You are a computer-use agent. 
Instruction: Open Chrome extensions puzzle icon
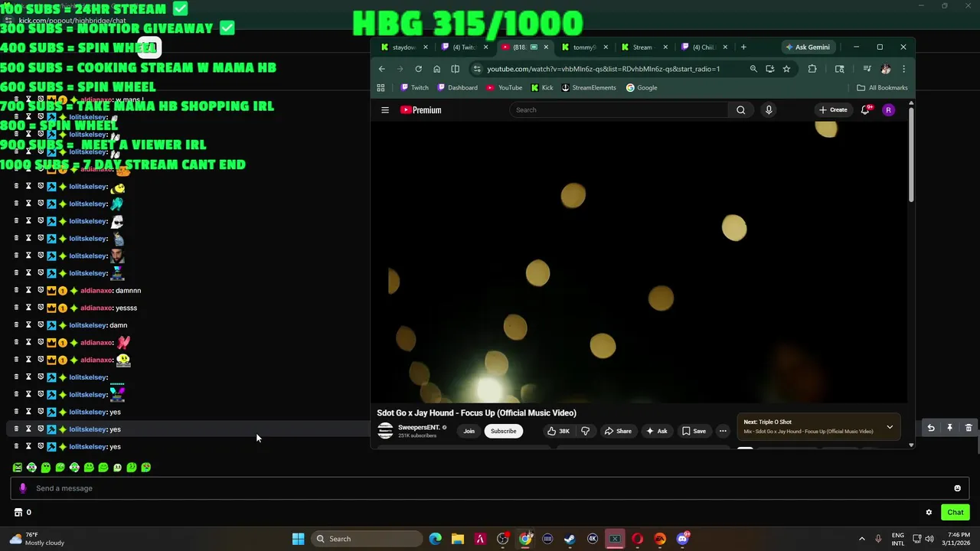click(812, 69)
